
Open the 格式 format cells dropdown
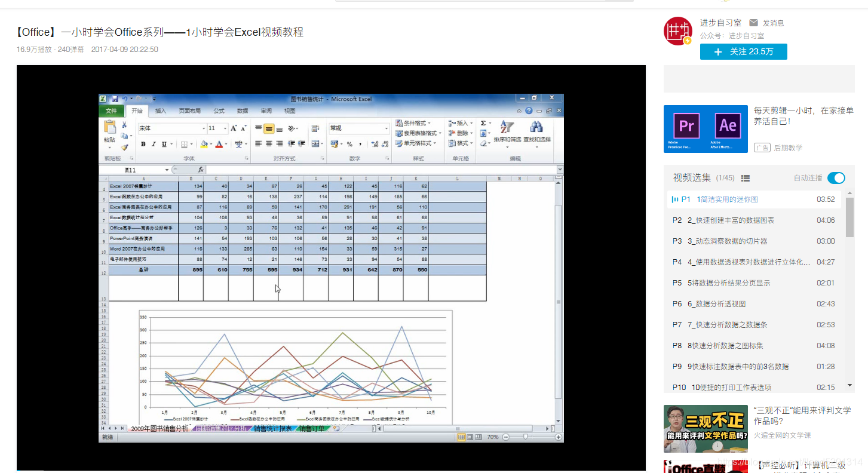pos(471,143)
